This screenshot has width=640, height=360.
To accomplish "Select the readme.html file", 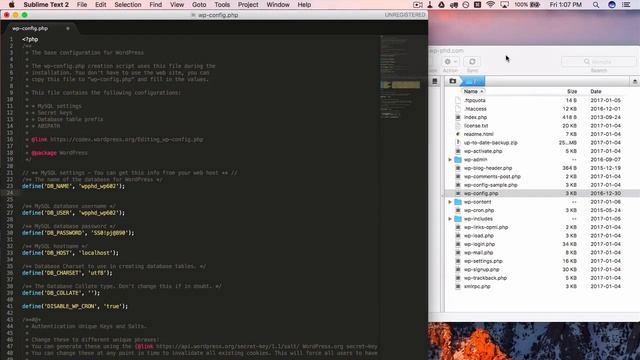I will pos(478,134).
